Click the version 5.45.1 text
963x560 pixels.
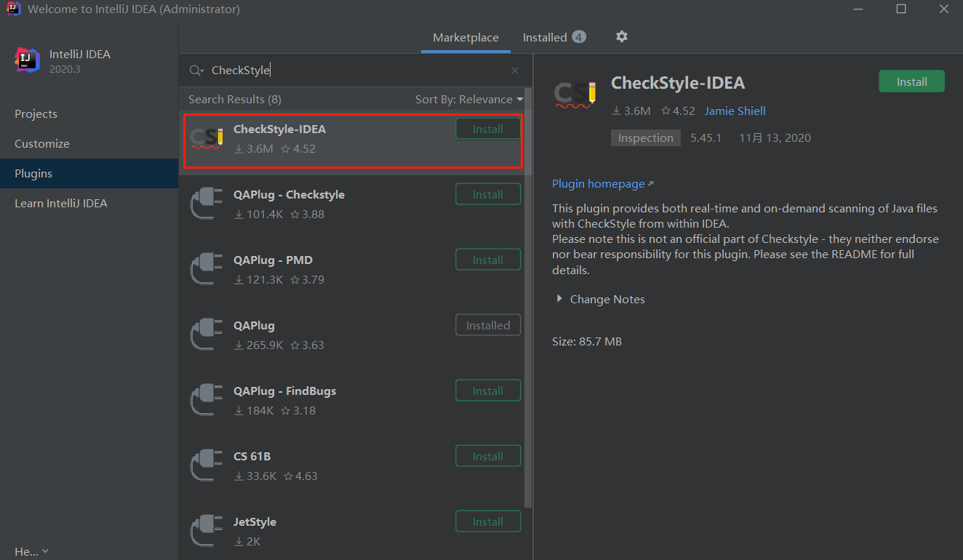706,137
